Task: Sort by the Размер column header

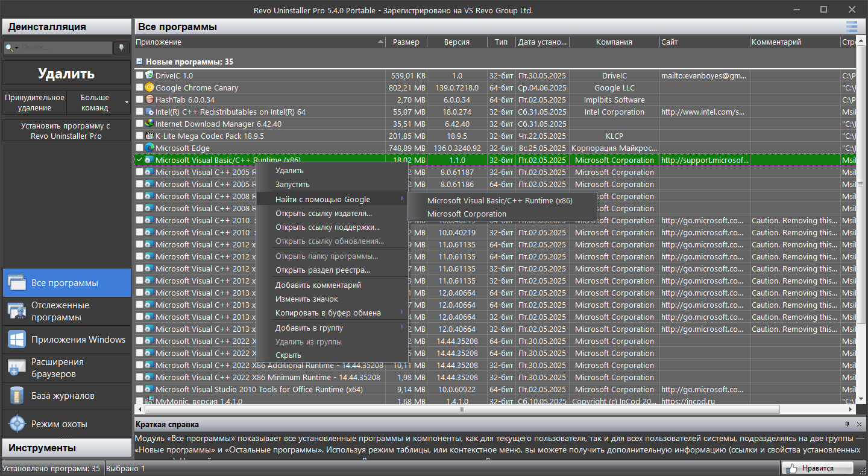Action: pos(406,42)
